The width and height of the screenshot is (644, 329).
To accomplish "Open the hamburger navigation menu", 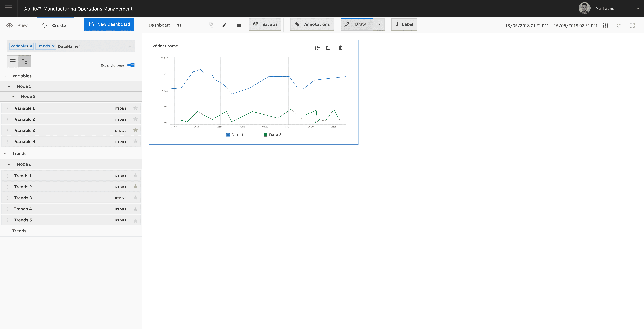I will pyautogui.click(x=8, y=8).
